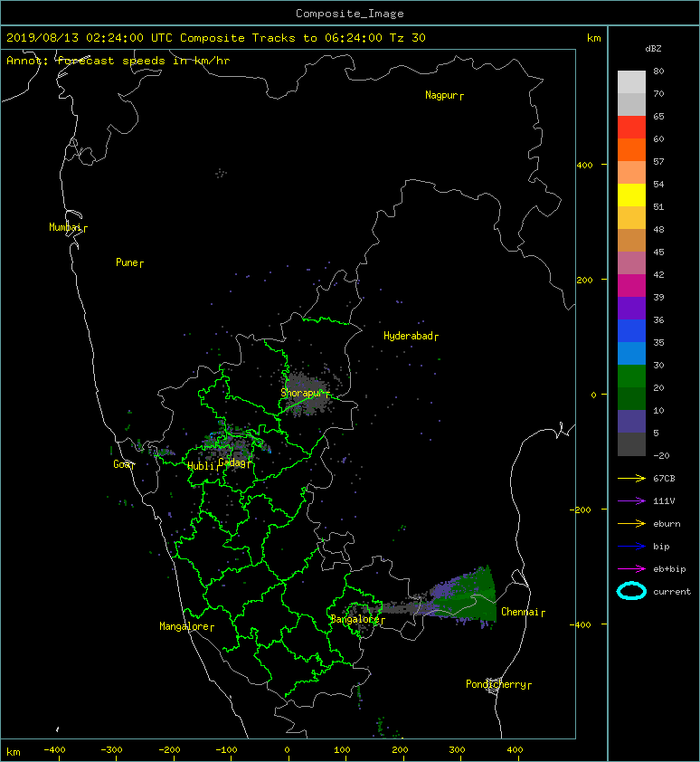Click the -100 tick on the bottom axis
This screenshot has width=700, height=762.
click(x=226, y=750)
